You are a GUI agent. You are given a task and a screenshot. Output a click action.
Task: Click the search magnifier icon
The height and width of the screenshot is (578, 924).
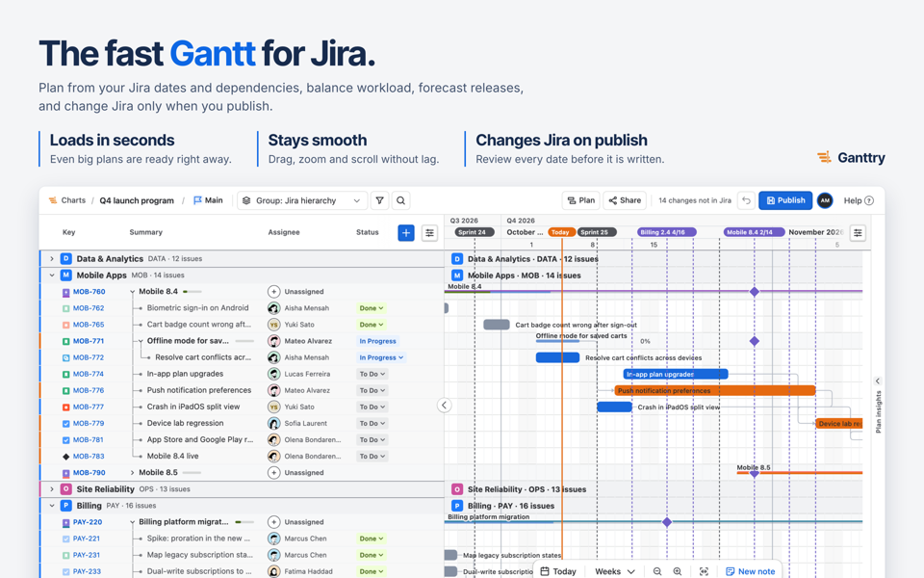click(400, 200)
